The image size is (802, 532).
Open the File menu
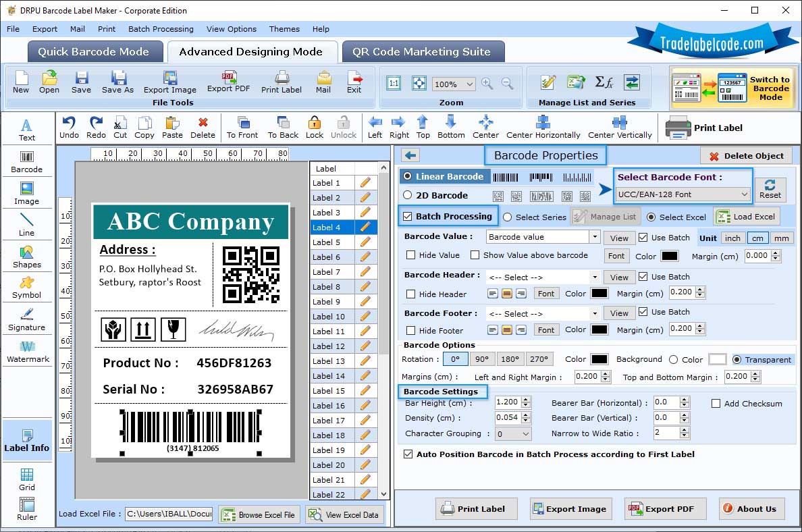pos(14,29)
